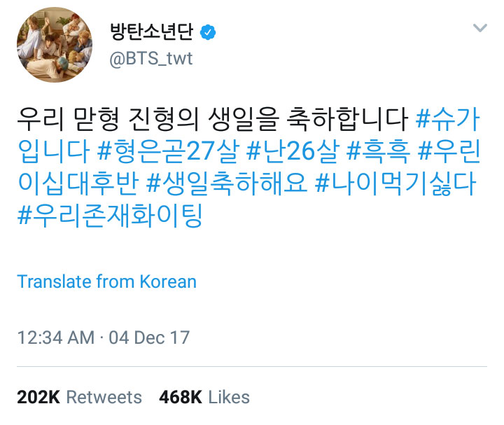Click the Likes label text
The image size is (504, 425).
[x=229, y=397]
